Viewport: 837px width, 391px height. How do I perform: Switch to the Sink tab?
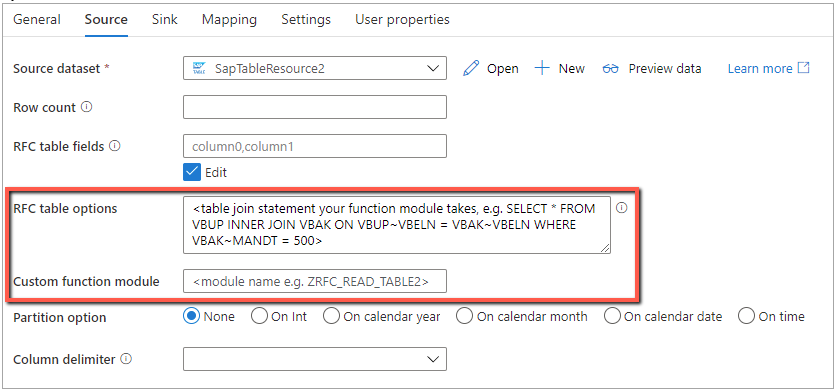(165, 20)
